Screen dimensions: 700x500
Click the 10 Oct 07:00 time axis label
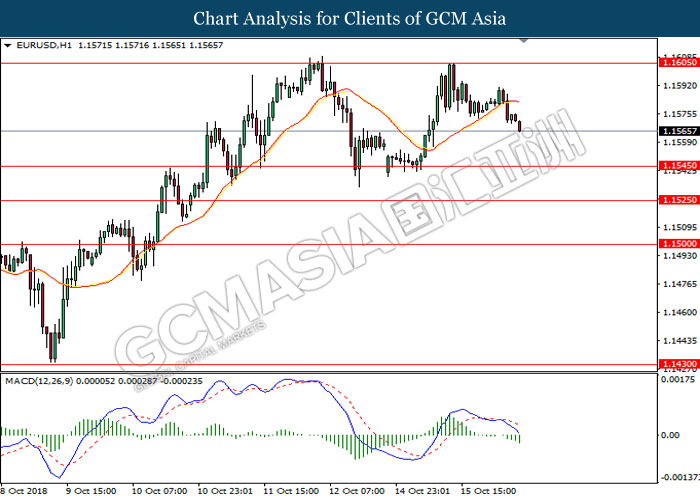(x=159, y=491)
